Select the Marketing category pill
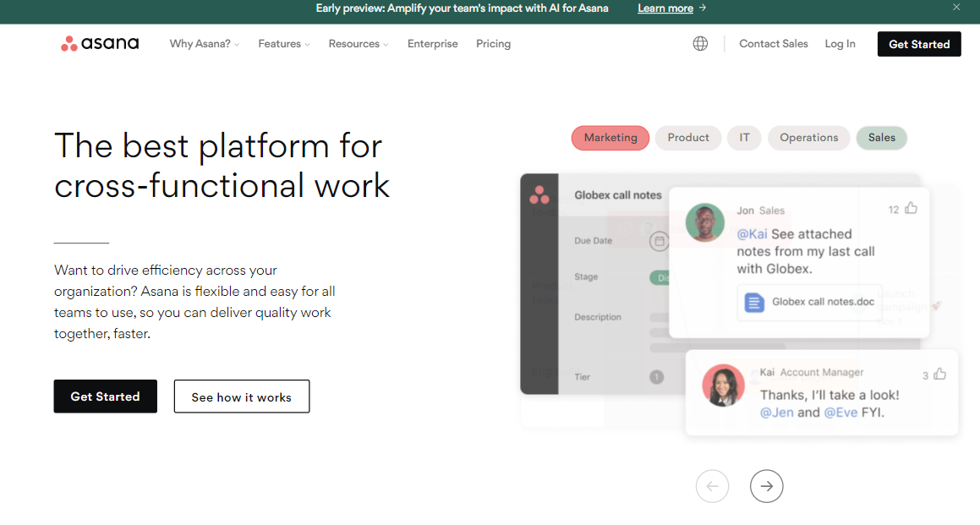The width and height of the screenshot is (980, 525). coord(610,138)
